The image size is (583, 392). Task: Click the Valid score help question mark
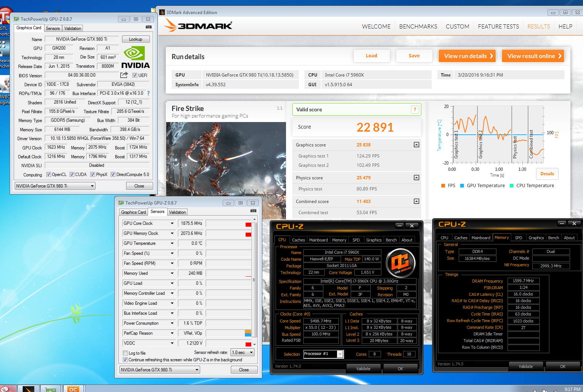415,109
